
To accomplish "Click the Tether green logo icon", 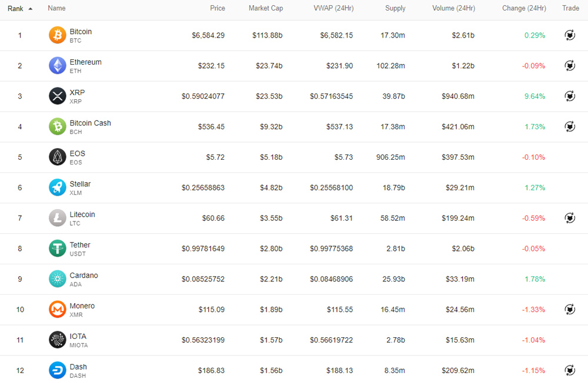I will 57,248.
